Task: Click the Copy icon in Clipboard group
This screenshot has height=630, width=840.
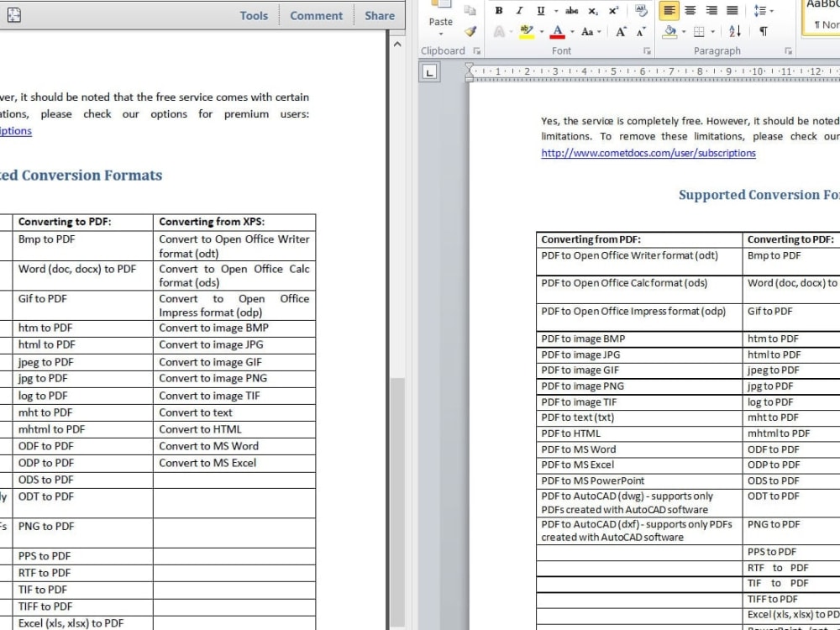Action: [x=470, y=11]
